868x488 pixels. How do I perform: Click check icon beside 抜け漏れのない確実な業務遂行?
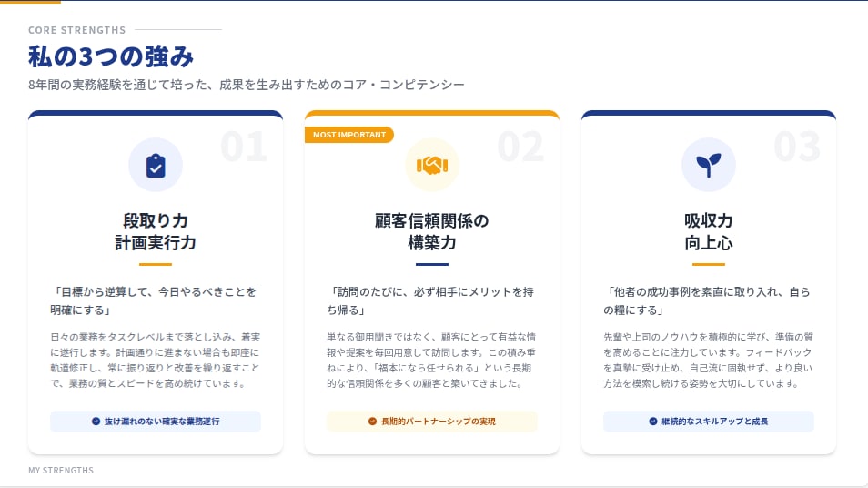pyautogui.click(x=96, y=422)
